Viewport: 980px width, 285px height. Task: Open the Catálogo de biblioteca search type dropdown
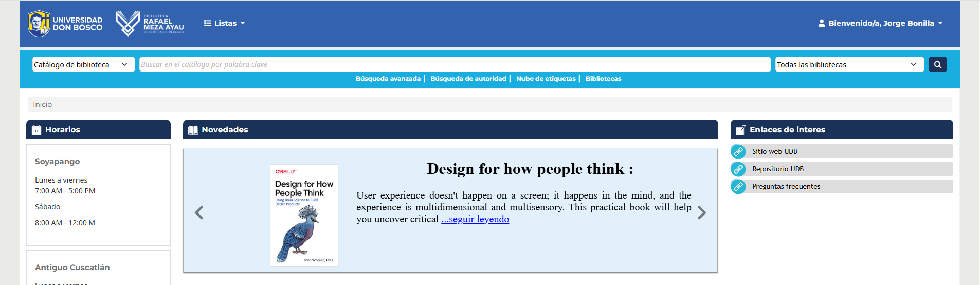pos(83,64)
